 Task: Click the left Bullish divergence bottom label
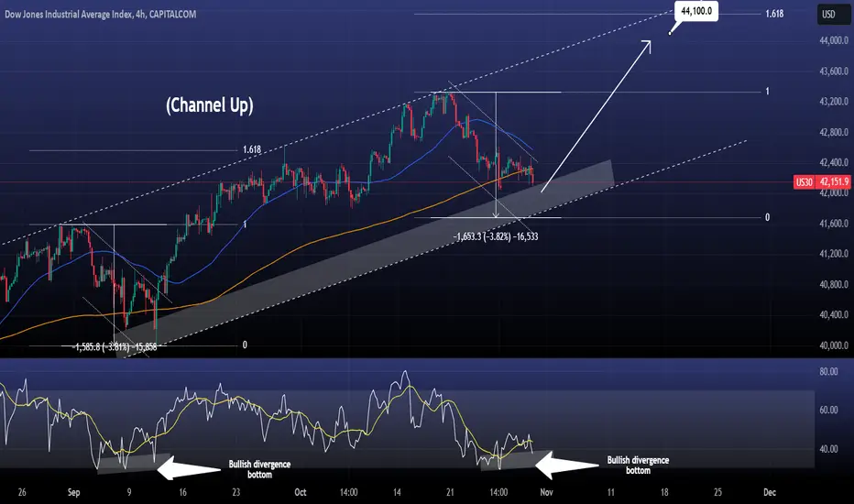point(259,469)
